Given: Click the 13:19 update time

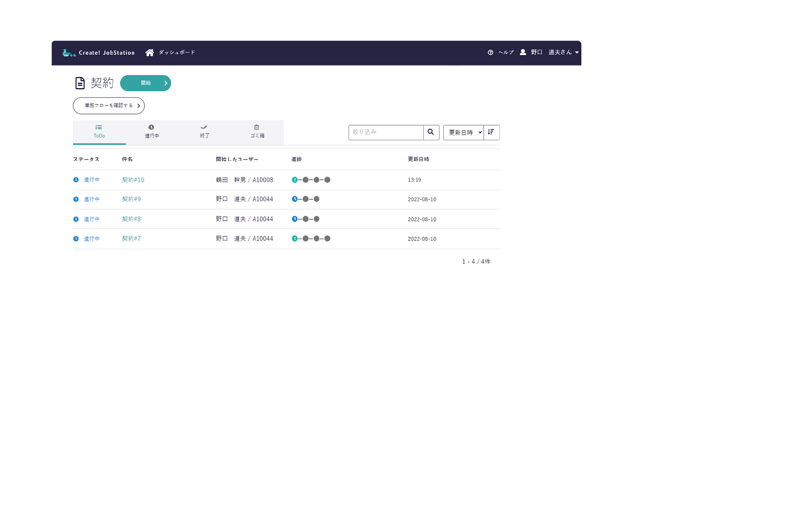Looking at the screenshot, I should 414,180.
